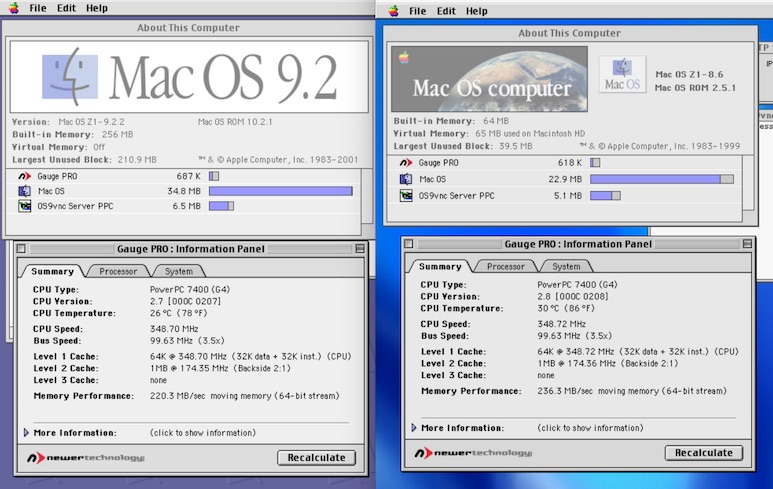Collapse right Gauge PRO window with windowshade box

point(747,244)
